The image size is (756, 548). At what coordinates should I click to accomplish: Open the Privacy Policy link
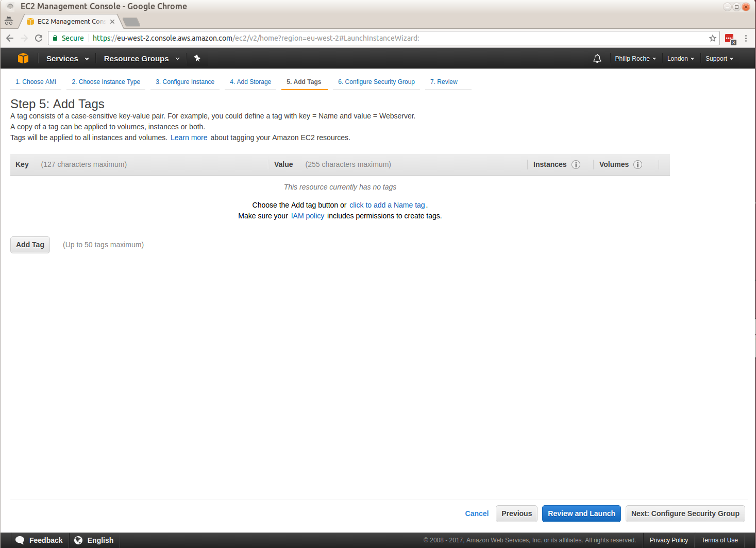point(669,540)
